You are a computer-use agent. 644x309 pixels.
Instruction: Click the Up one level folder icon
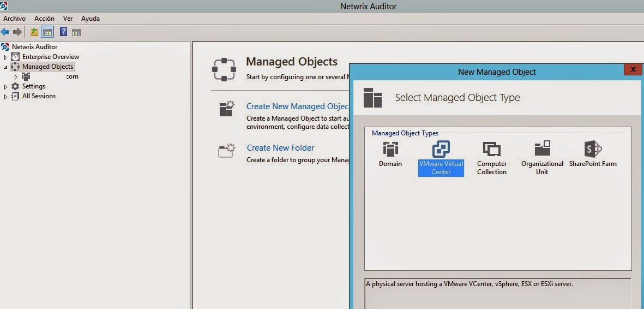[x=34, y=32]
